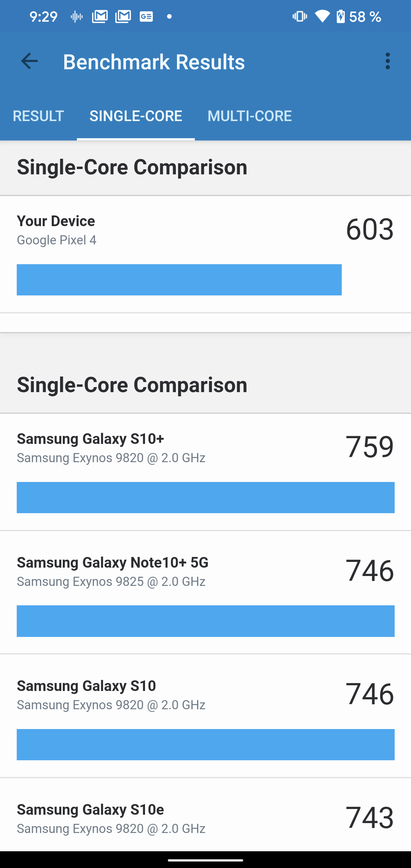Switch to the MULTI-CORE tab

(x=250, y=116)
